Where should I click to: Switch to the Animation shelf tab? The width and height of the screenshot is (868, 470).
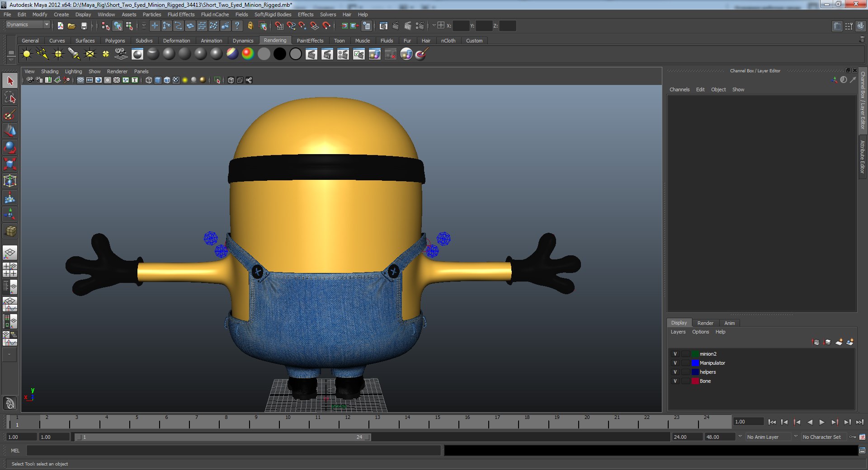[211, 41]
